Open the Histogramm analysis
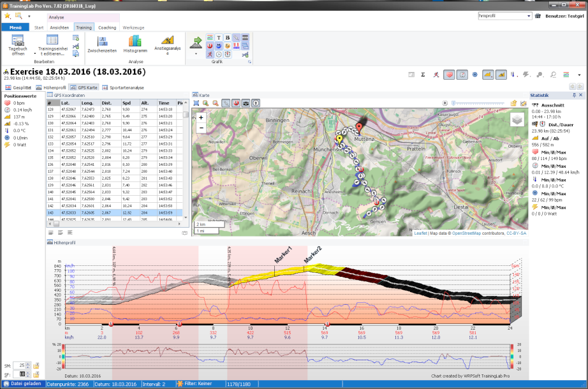Viewport: 588px width, 389px height. [135, 45]
